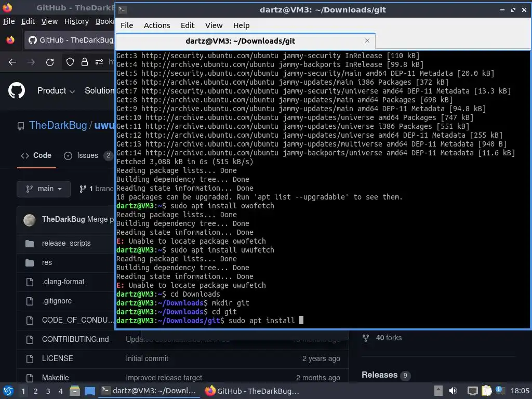This screenshot has height=399, width=532.
Task: Open the Makefile file
Action: pyautogui.click(x=55, y=378)
